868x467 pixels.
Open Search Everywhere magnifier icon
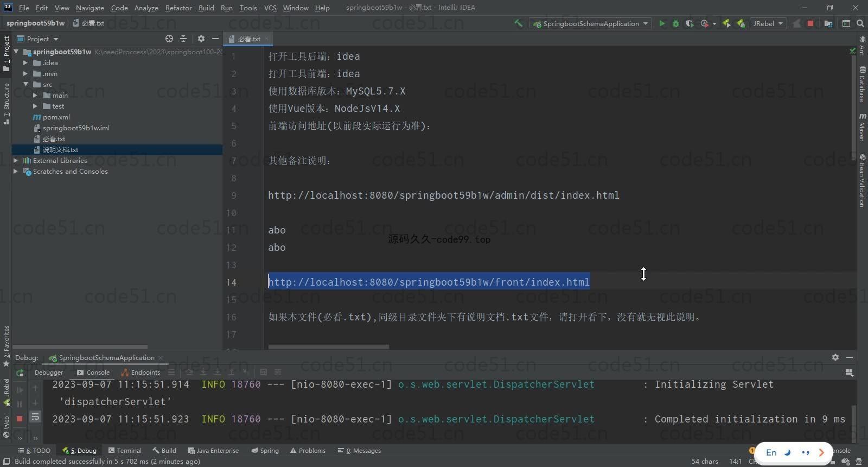tap(860, 23)
